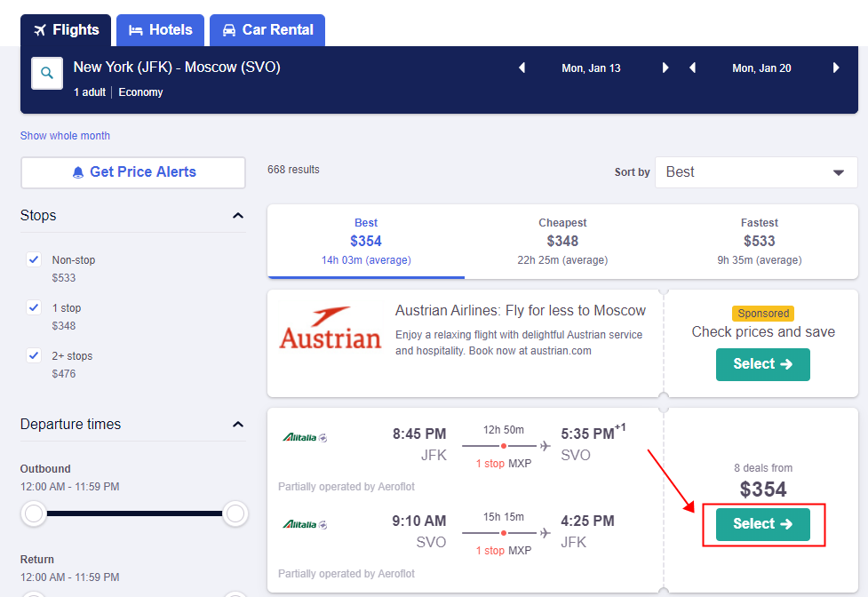The image size is (868, 597).
Task: Click Austrian Airlines: Fly for less headline
Action: [521, 310]
